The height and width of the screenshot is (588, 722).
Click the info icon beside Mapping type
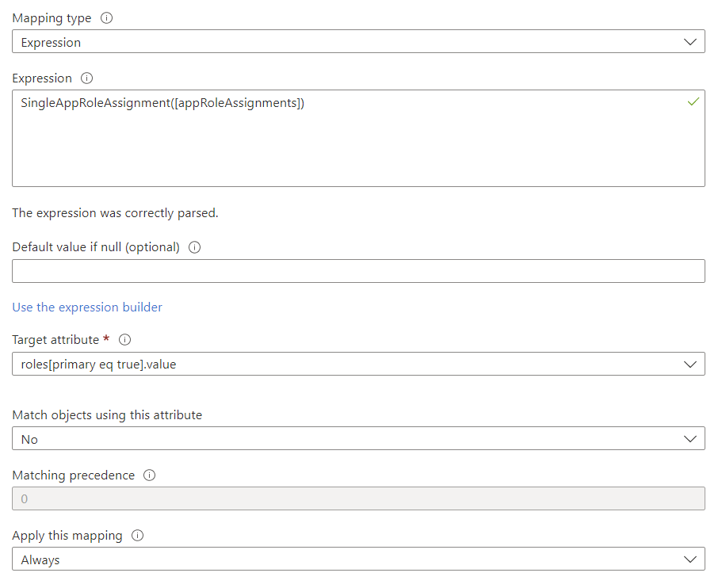pos(107,17)
